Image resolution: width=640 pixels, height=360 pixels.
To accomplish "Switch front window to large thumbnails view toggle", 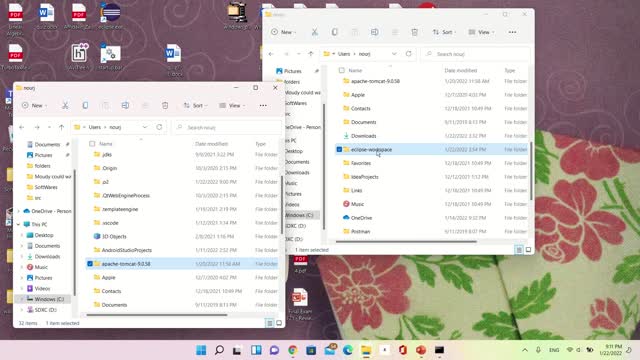I will tap(279, 323).
